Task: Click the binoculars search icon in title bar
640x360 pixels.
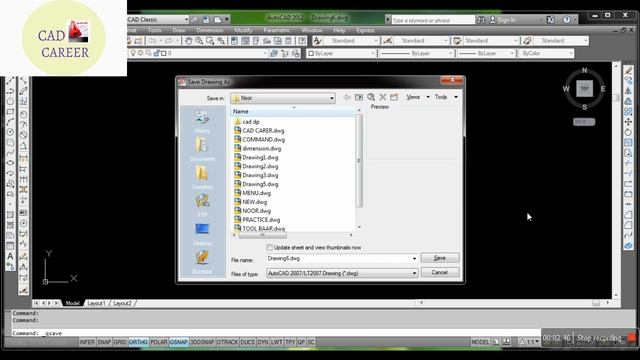Action: tap(482, 20)
